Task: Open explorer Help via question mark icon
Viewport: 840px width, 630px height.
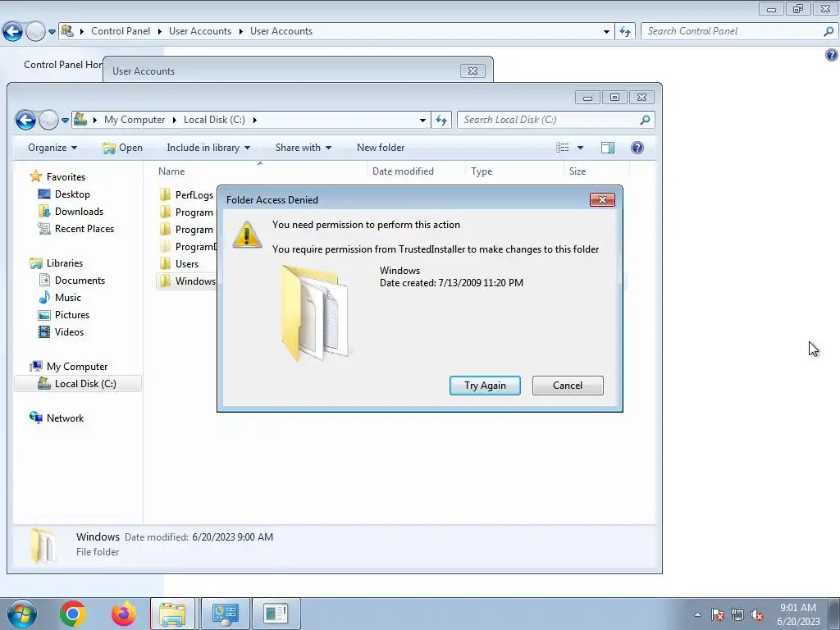Action: pos(637,148)
